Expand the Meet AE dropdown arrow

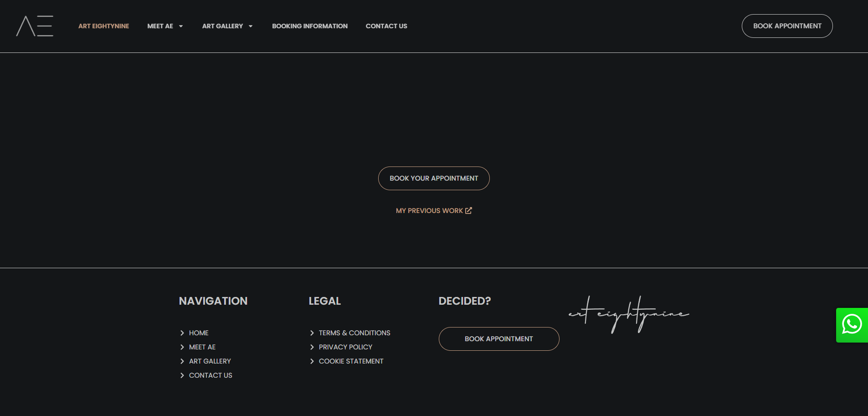click(181, 26)
